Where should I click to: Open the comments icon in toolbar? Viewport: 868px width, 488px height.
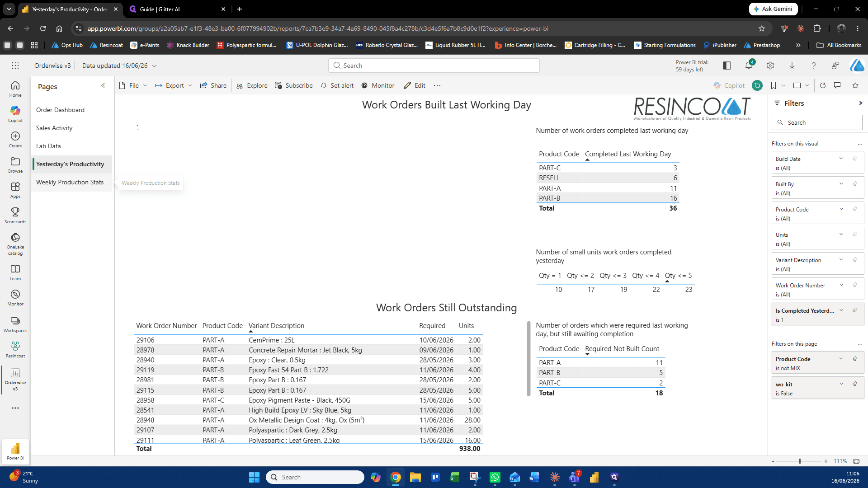click(837, 85)
